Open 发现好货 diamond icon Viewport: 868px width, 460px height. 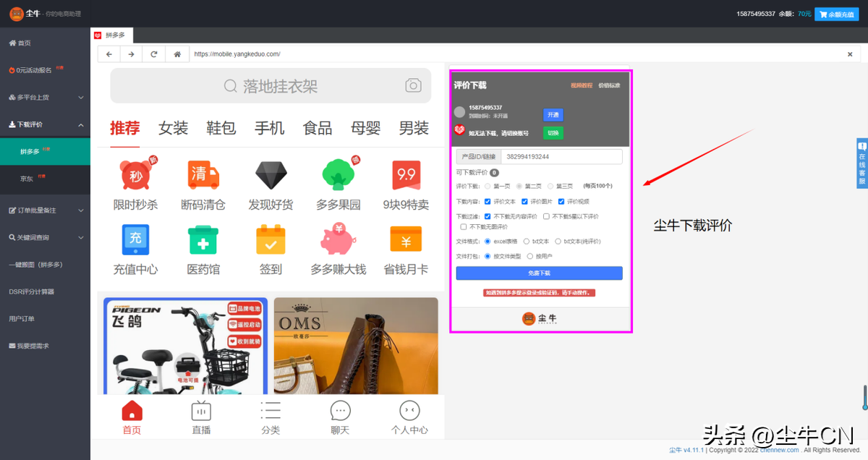click(x=271, y=175)
